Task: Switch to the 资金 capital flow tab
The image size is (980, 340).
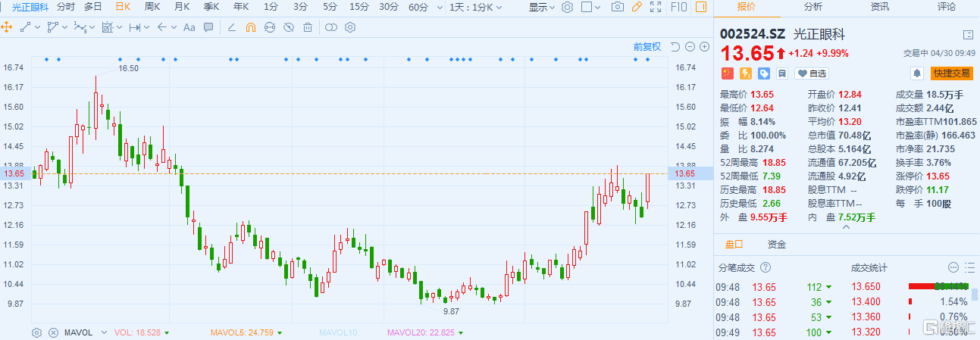Action: [777, 245]
